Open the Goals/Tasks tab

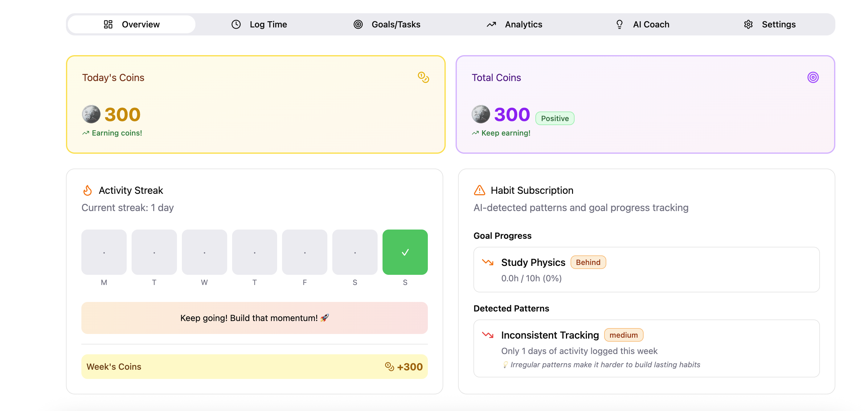pos(387,24)
